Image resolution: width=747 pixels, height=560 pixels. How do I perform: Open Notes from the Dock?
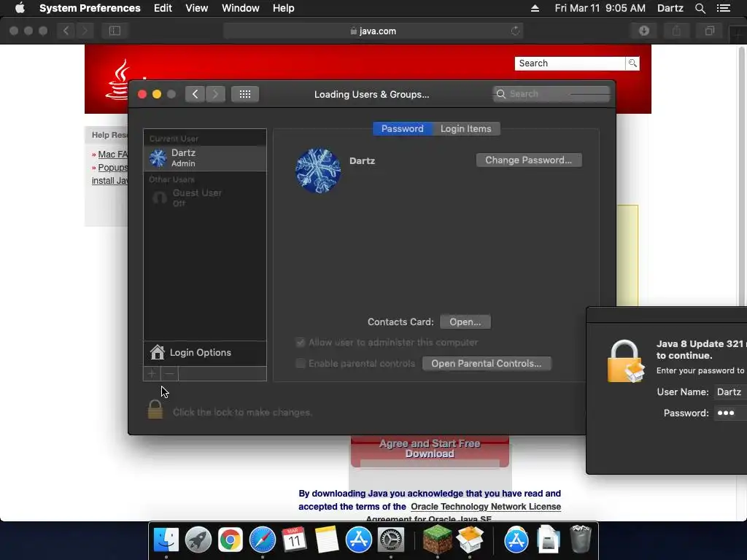[x=326, y=540]
